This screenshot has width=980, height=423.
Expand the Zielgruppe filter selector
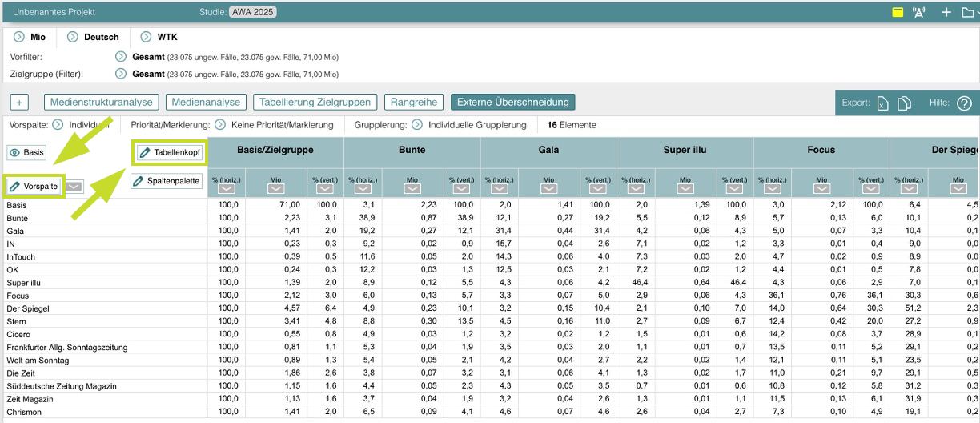coord(121,74)
